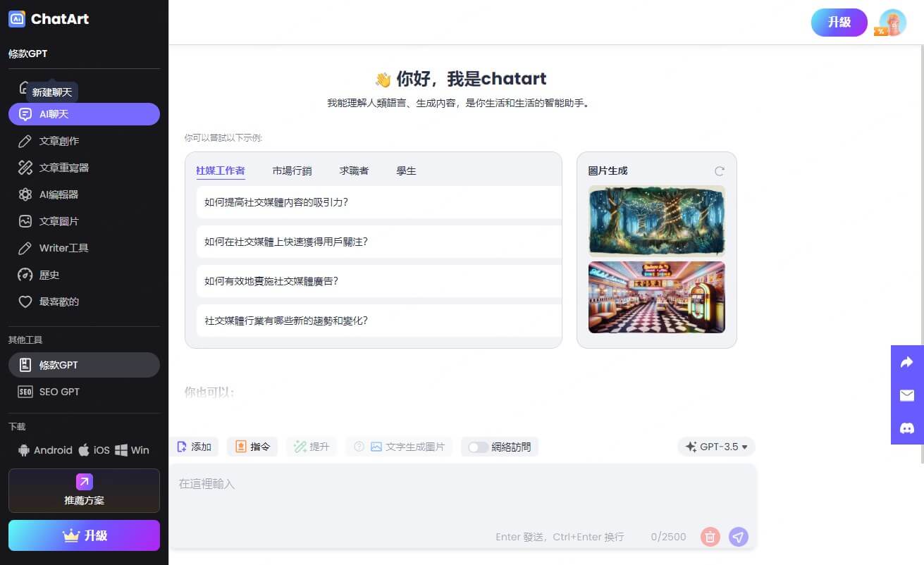Click the 升級 button in the top bar

[x=839, y=23]
